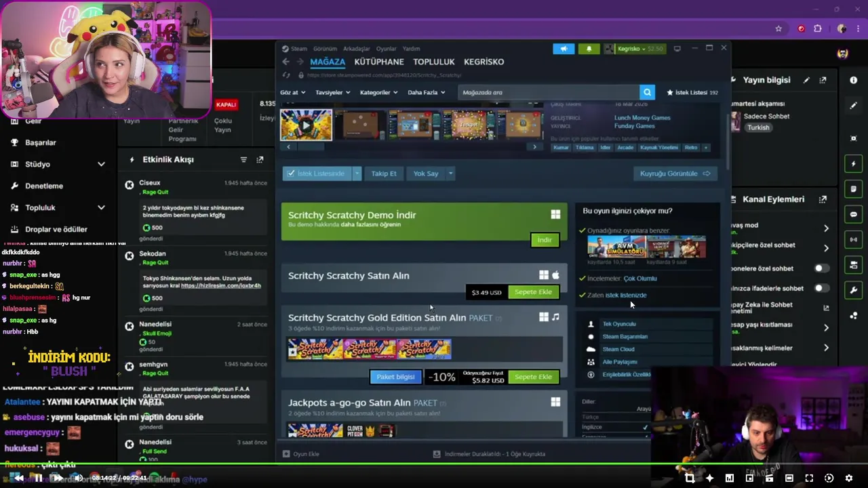Open video player settings gear
The width and height of the screenshot is (868, 488).
(848, 478)
